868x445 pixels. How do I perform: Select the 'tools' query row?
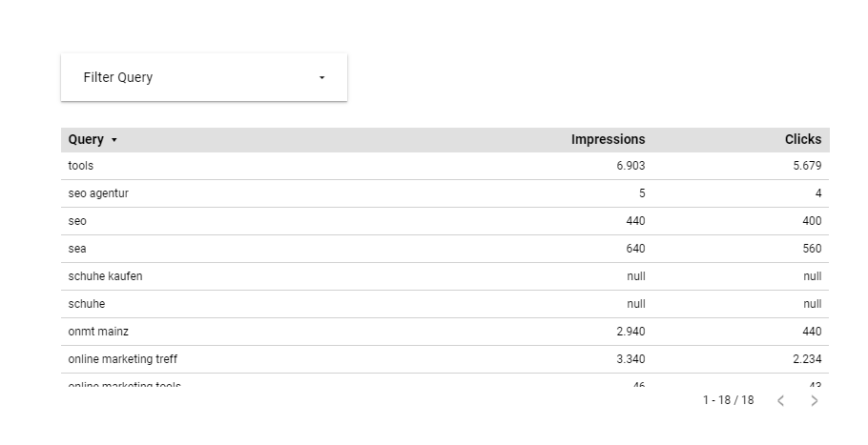(81, 166)
